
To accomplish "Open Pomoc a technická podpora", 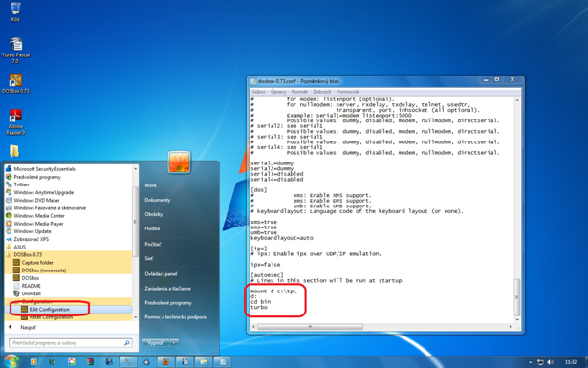I will tap(175, 317).
